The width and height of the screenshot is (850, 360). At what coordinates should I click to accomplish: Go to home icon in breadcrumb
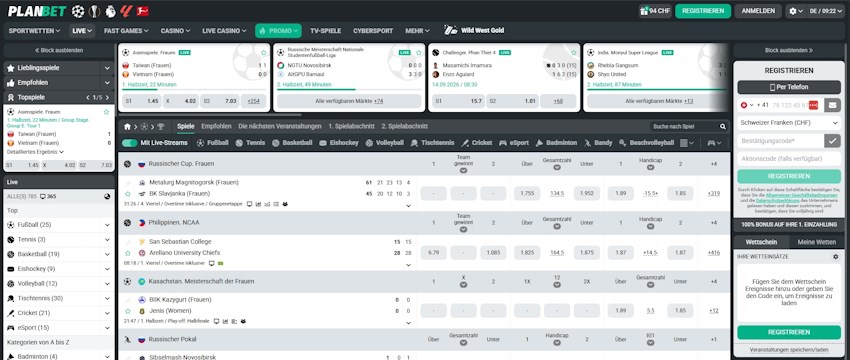pos(127,126)
